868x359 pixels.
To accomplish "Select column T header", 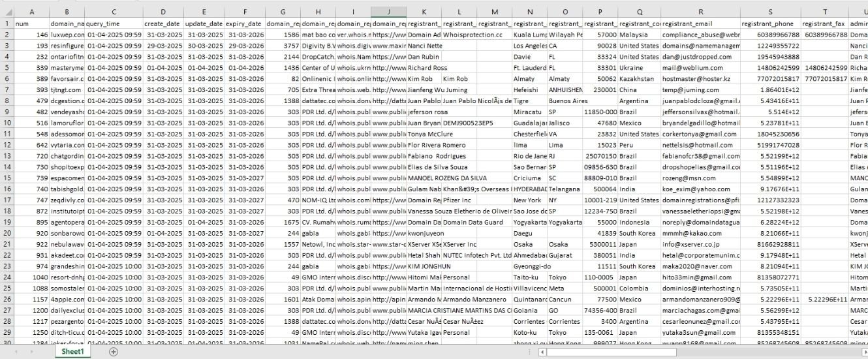I will click(824, 12).
